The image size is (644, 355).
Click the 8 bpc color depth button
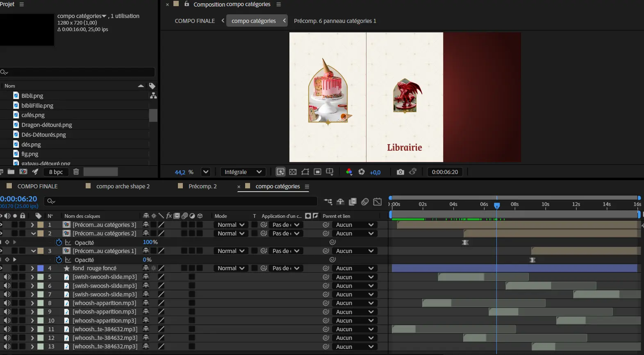pos(56,172)
